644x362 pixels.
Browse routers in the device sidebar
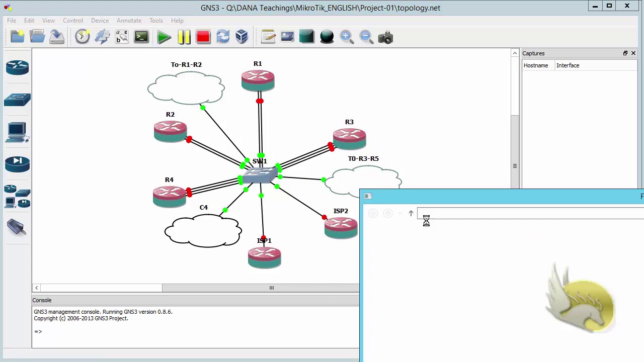(17, 67)
